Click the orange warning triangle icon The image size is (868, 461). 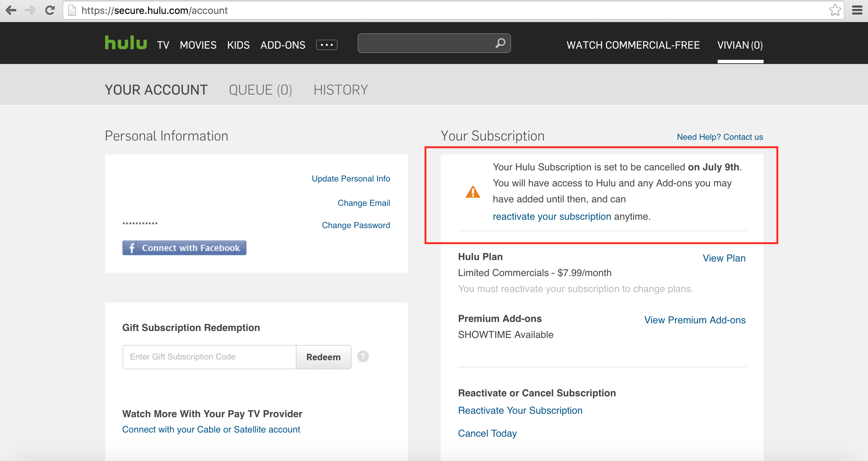pyautogui.click(x=473, y=192)
